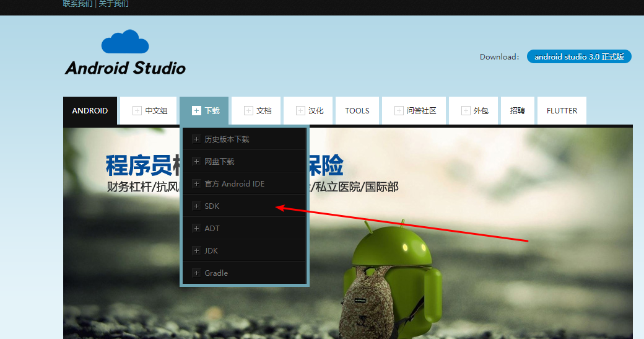Open the ANDROID home tab
Viewport: 644px width, 339px height.
click(x=90, y=110)
